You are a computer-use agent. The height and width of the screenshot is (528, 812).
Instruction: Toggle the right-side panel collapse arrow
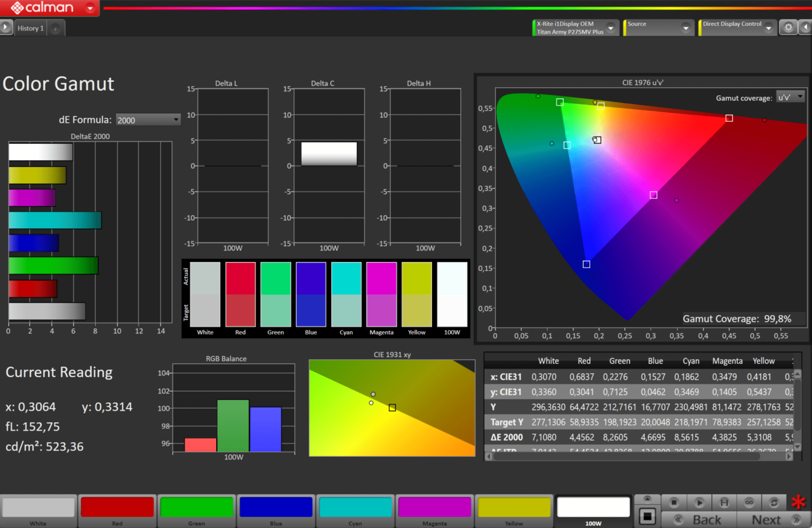[x=806, y=27]
